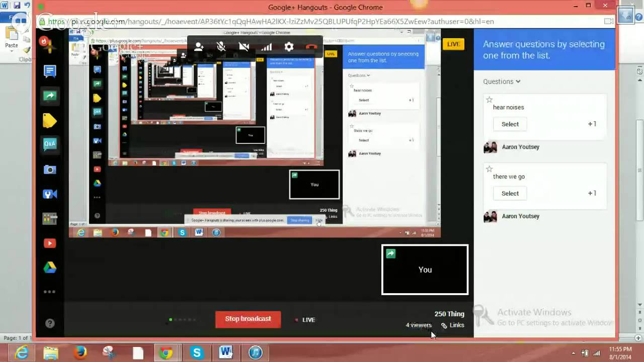644x362 pixels.
Task: Click Aaron Youtsey under "there we go"
Action: click(520, 216)
